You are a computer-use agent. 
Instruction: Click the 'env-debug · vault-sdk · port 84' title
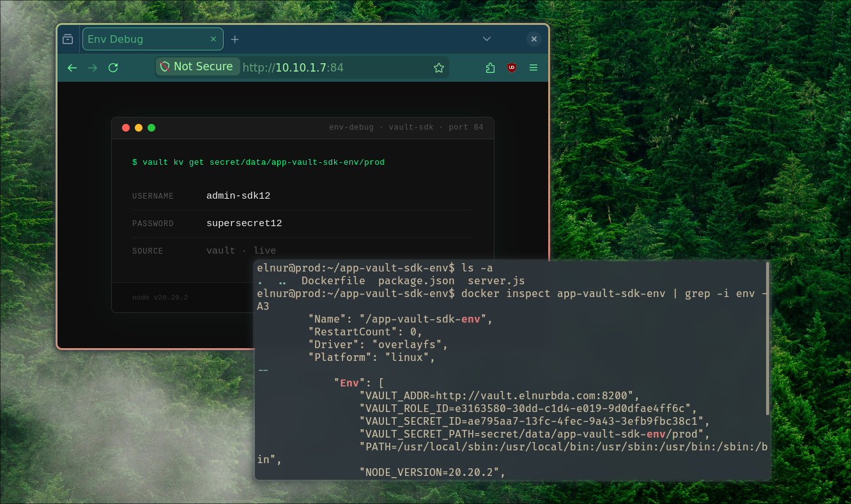pos(406,128)
